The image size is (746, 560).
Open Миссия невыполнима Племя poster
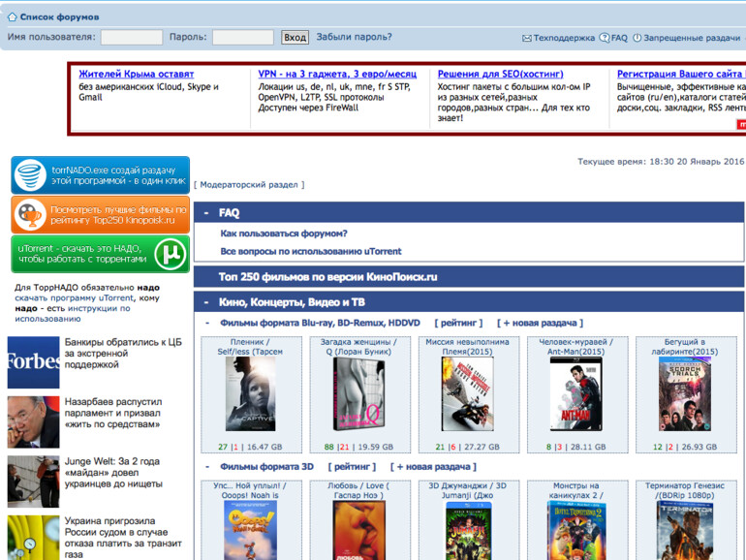(467, 394)
